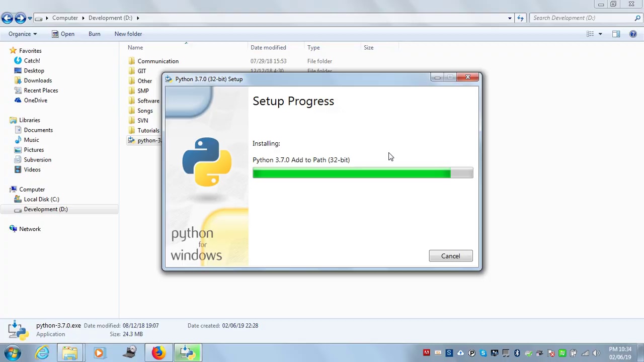This screenshot has width=644, height=362.
Task: Click Open in the Explorer toolbar
Action: (63, 34)
